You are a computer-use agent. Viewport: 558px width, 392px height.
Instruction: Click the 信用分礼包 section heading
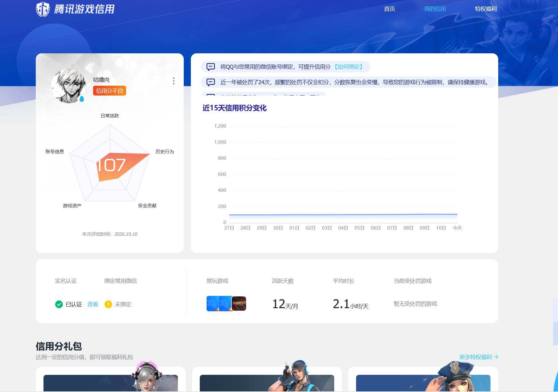coord(59,346)
